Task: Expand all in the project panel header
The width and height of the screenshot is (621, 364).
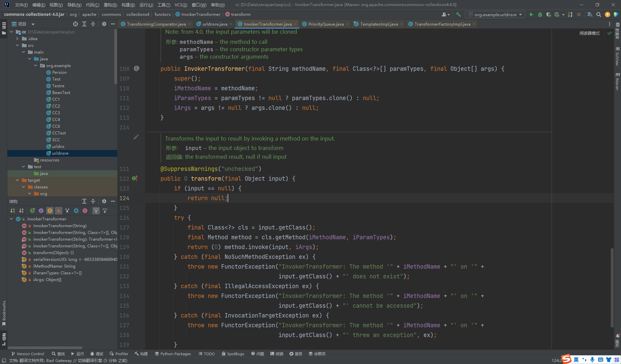Action: pos(84,24)
